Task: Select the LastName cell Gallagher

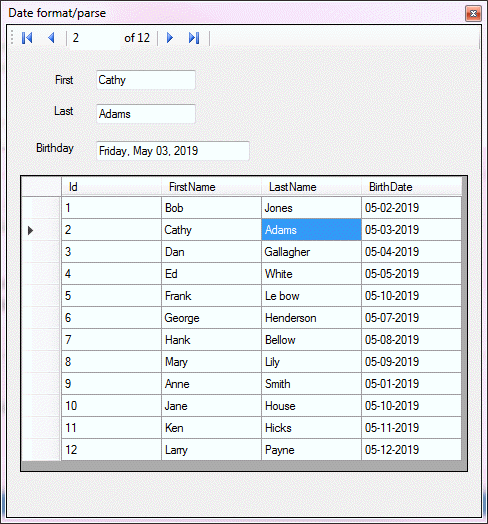Action: pyautogui.click(x=311, y=252)
